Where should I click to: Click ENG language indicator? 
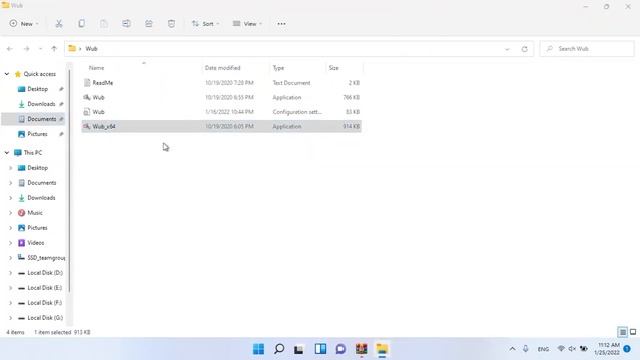pyautogui.click(x=543, y=349)
